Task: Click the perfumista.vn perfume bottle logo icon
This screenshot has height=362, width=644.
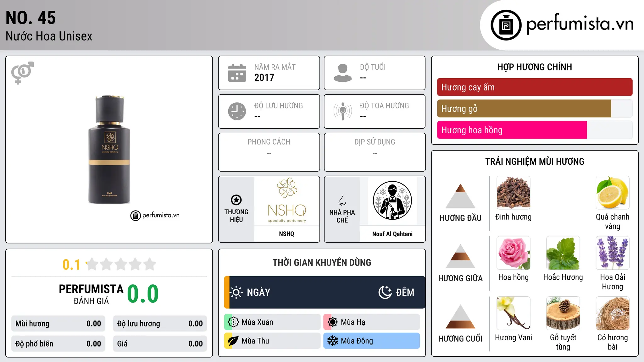Action: [506, 25]
